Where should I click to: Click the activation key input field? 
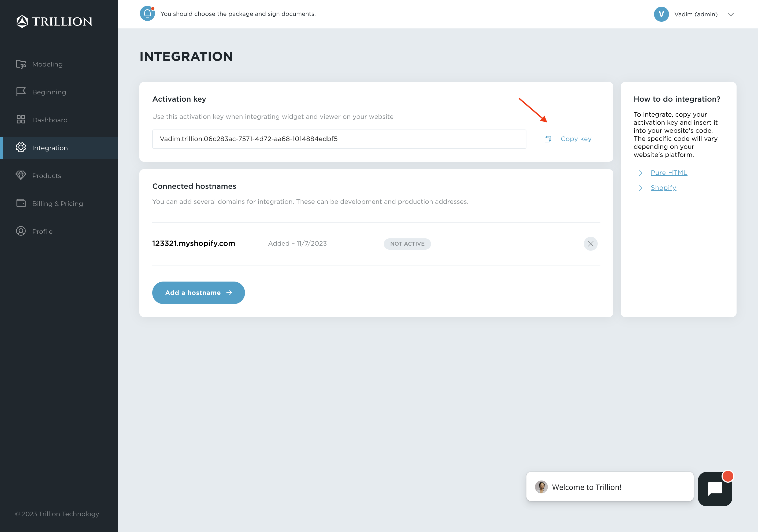pyautogui.click(x=340, y=139)
